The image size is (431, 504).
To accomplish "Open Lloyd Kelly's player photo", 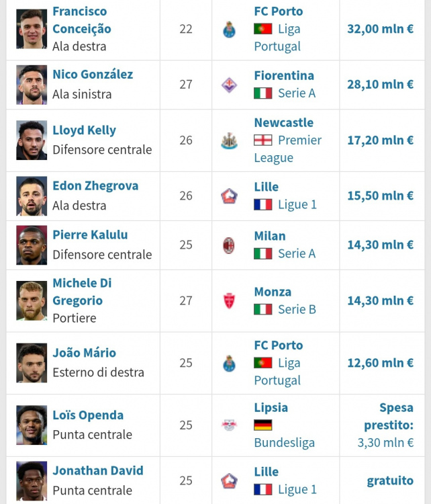I will 32,140.
